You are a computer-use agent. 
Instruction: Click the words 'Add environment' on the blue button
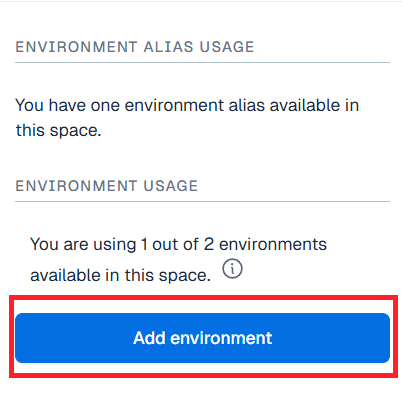point(203,338)
